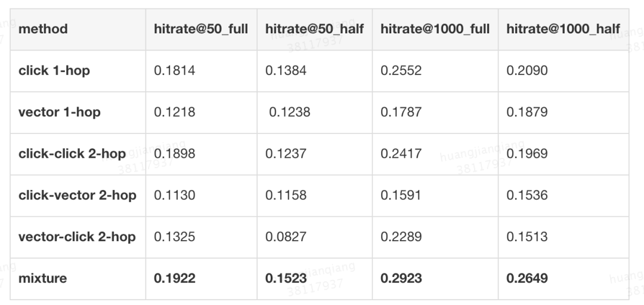Click the hitrate@50_half header cell

click(314, 29)
